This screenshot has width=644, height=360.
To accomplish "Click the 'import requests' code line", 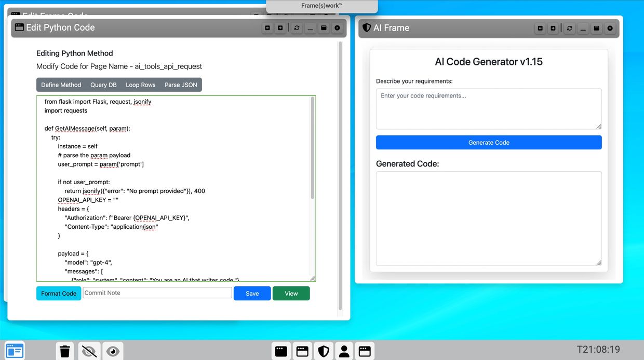I will coord(66,110).
